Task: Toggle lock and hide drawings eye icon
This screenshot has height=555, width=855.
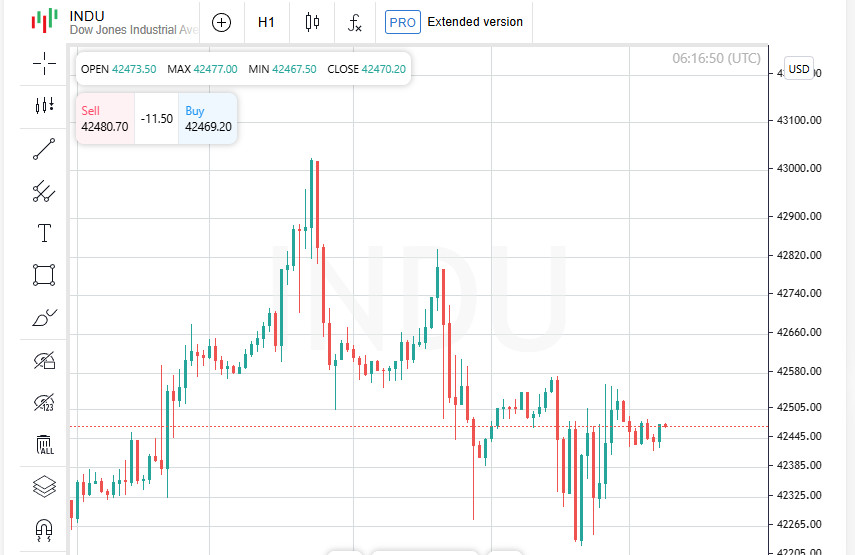Action: 44,360
